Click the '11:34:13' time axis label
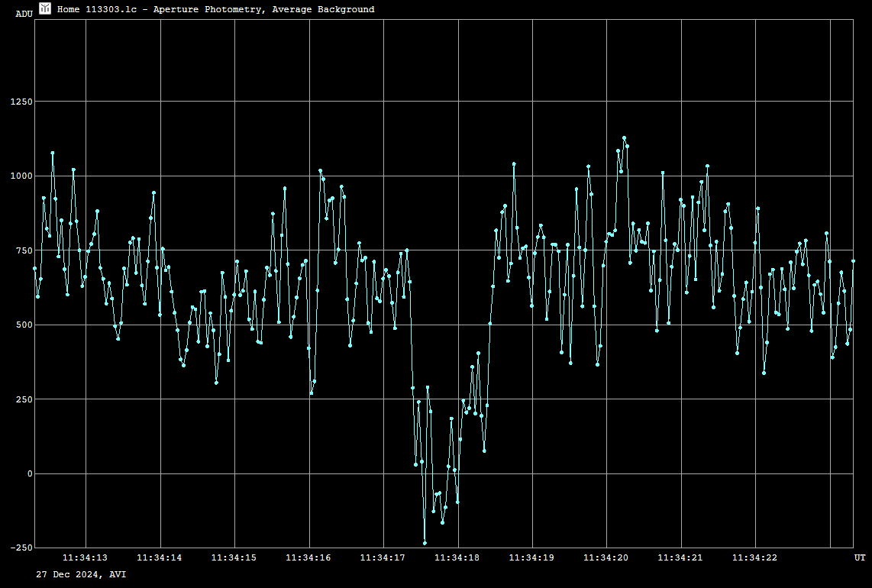Image resolution: width=872 pixels, height=588 pixels. click(85, 557)
